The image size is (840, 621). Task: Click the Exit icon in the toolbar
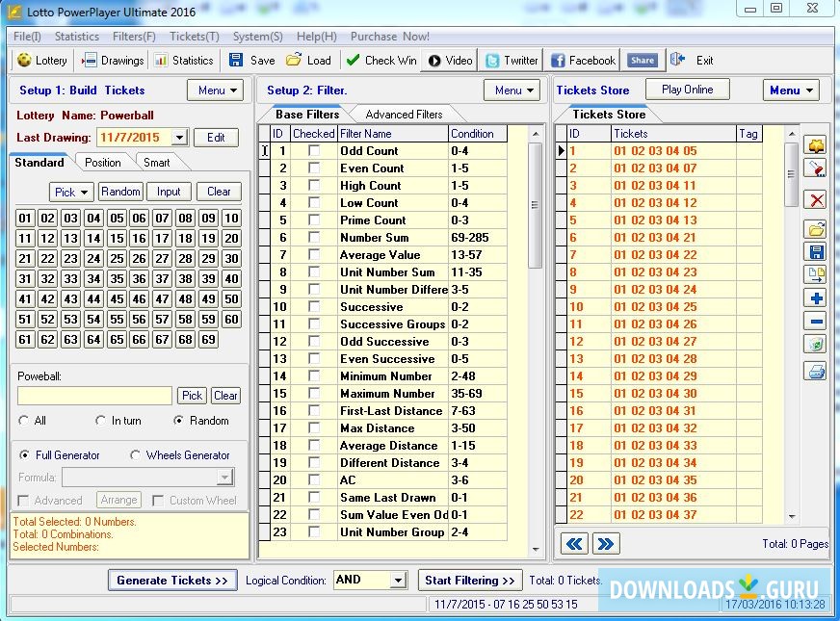(677, 60)
